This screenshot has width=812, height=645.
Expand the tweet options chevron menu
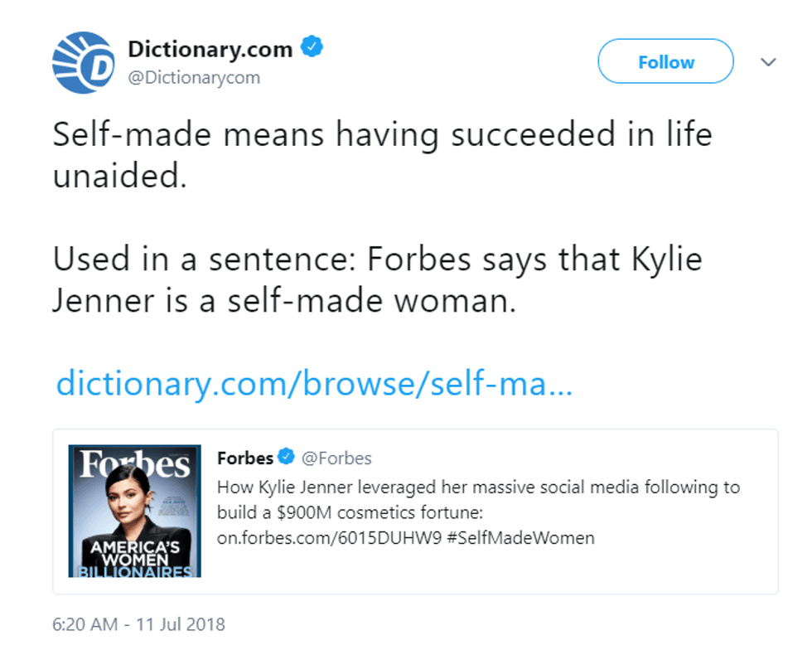pos(769,62)
